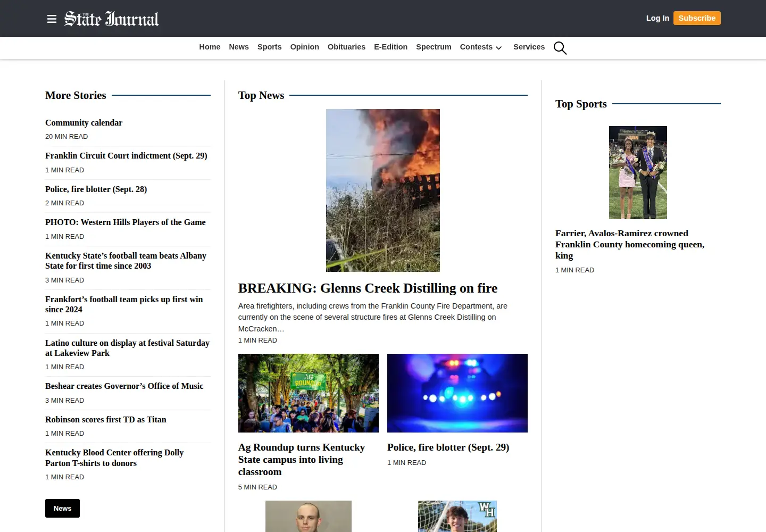Click the black News button
Screen dimensions: 766x532
tap(62, 508)
